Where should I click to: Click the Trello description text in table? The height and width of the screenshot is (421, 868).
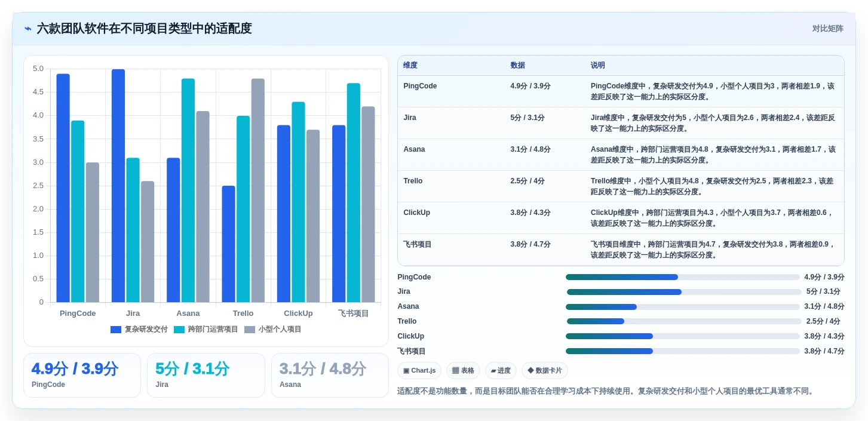pos(712,186)
